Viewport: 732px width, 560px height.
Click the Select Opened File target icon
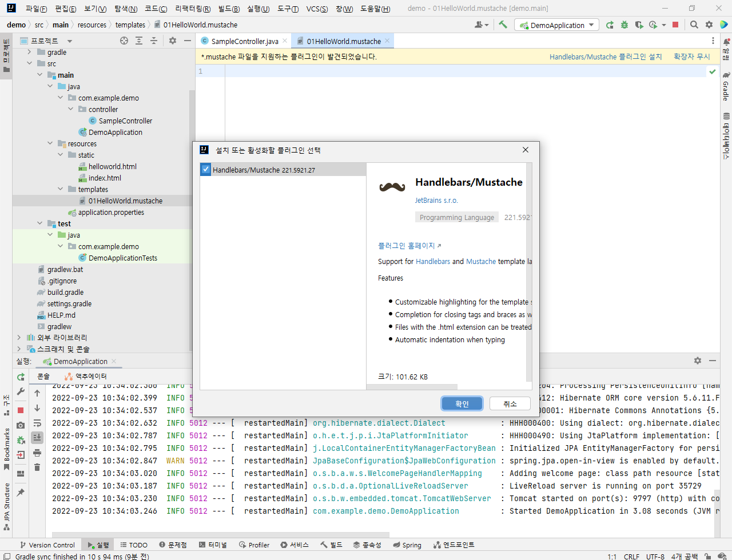124,41
